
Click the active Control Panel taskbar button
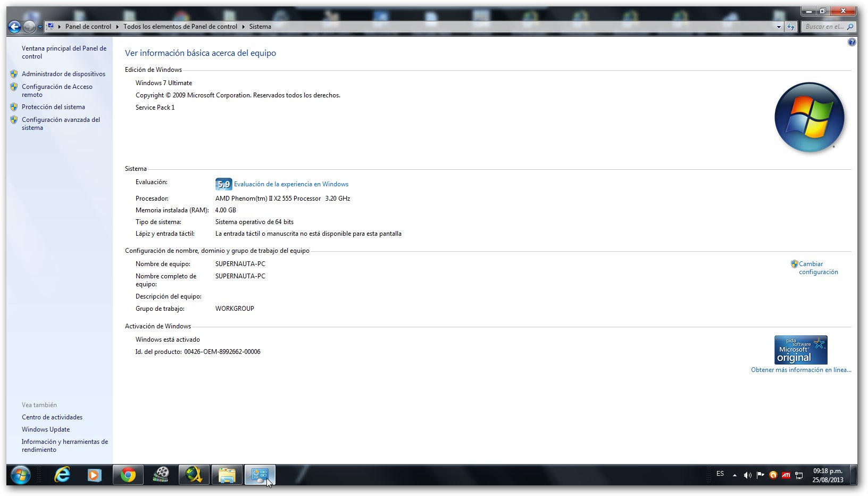260,475
